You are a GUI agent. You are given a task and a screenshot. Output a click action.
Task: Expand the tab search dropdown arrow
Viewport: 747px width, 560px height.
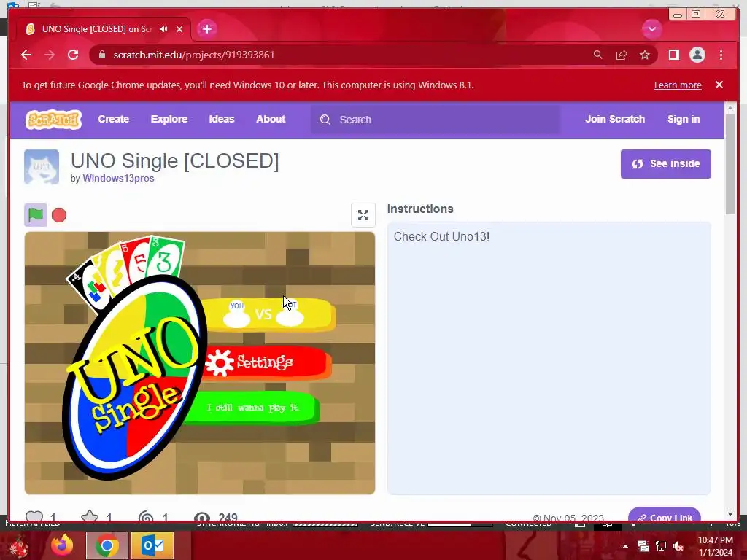651,29
